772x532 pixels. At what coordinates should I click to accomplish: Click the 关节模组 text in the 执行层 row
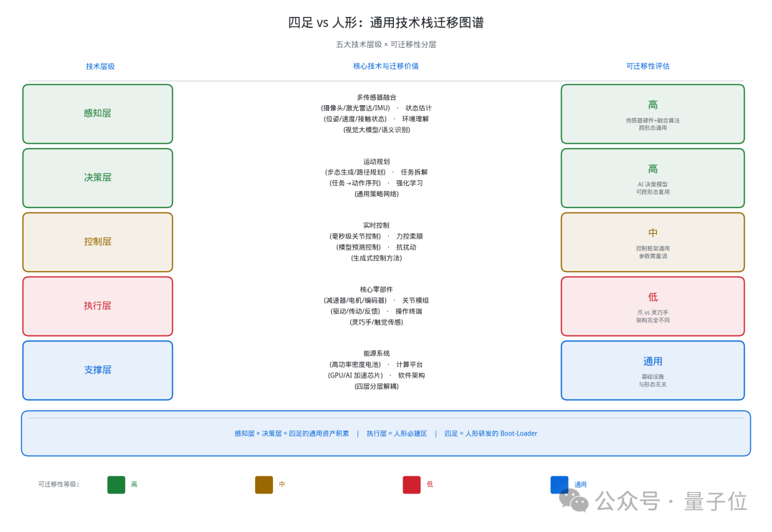415,300
